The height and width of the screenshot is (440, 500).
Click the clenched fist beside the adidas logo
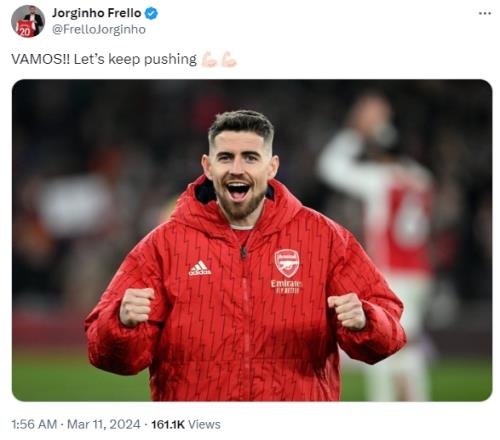pos(137,306)
